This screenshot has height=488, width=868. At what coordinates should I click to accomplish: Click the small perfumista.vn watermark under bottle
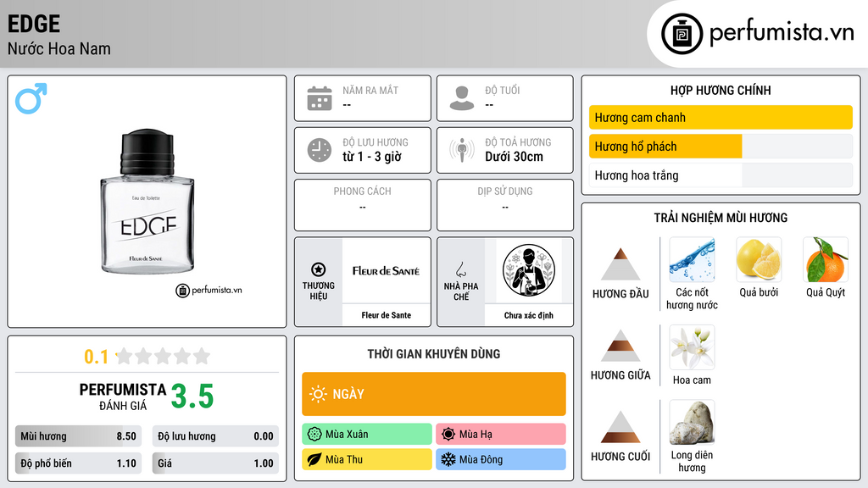pyautogui.click(x=209, y=290)
